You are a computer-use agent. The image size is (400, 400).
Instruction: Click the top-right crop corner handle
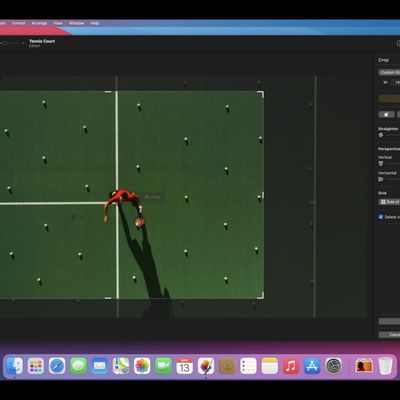pos(261,94)
